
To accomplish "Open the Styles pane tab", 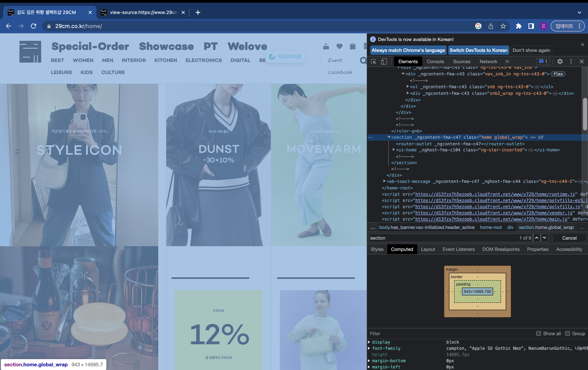I will [x=377, y=249].
